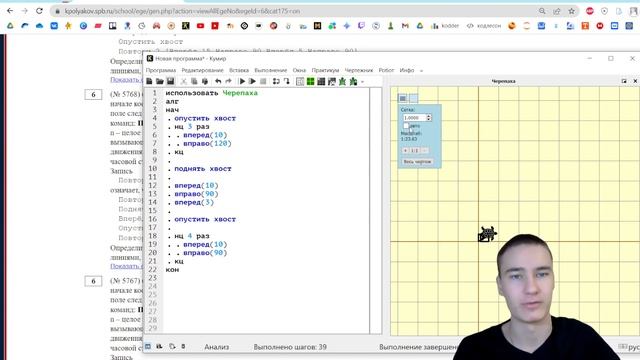Toggle the авто grid checkbox
Screen dimensions: 640x360
coord(406,126)
